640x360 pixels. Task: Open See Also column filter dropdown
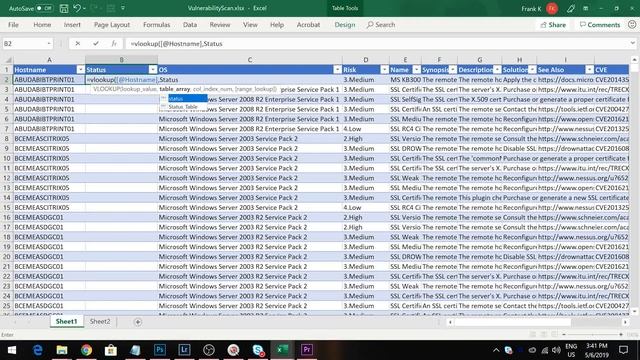[x=589, y=70]
